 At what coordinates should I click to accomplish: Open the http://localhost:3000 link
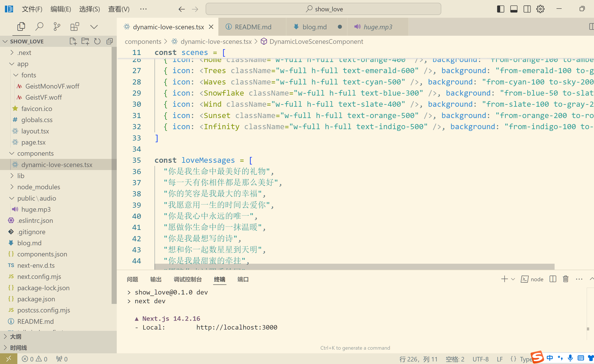(236, 327)
